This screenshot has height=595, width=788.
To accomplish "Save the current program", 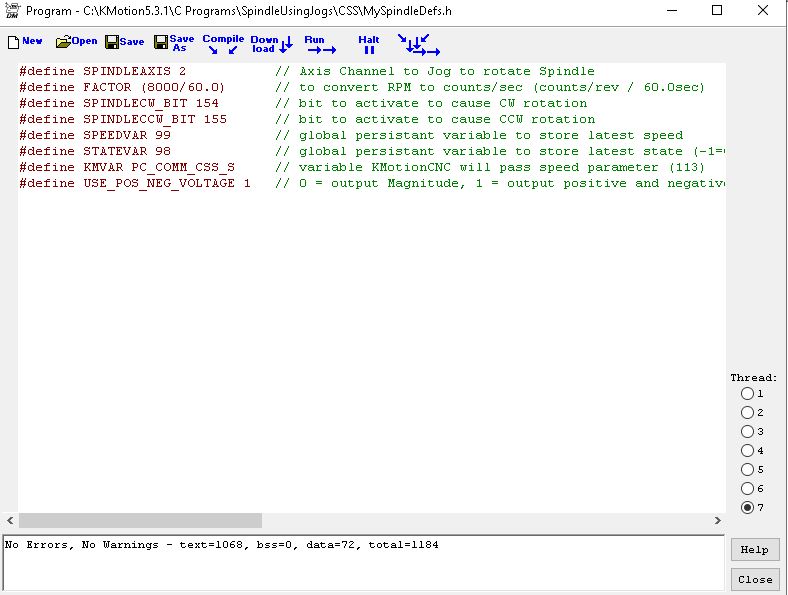I will (124, 42).
